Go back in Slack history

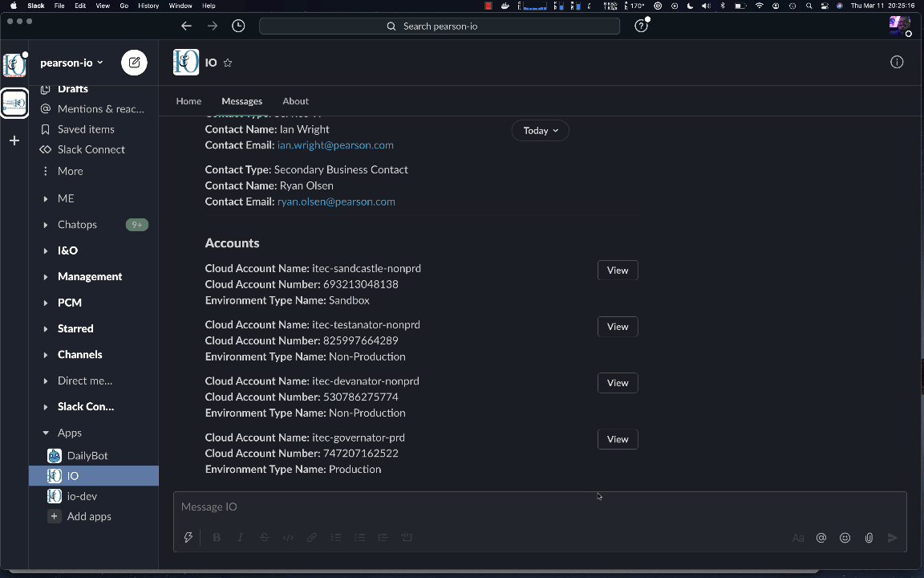click(186, 26)
